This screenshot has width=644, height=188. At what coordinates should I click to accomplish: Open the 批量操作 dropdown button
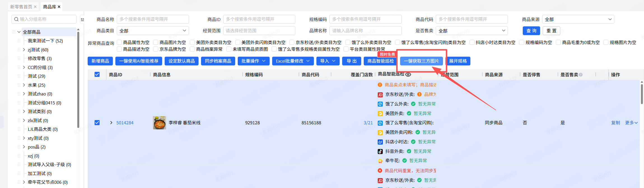(253, 61)
